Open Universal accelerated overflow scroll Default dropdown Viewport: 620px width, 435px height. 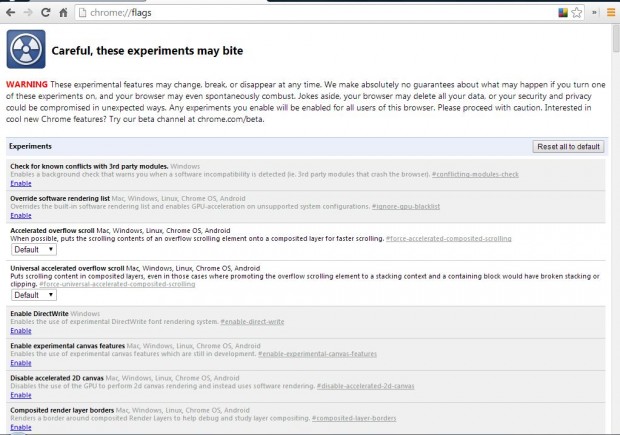[34, 295]
